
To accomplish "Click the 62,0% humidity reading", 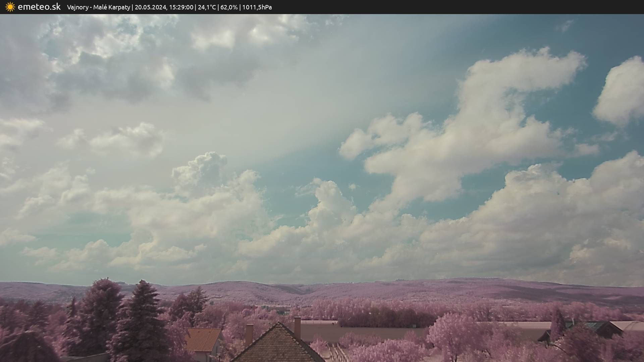I will (x=229, y=7).
